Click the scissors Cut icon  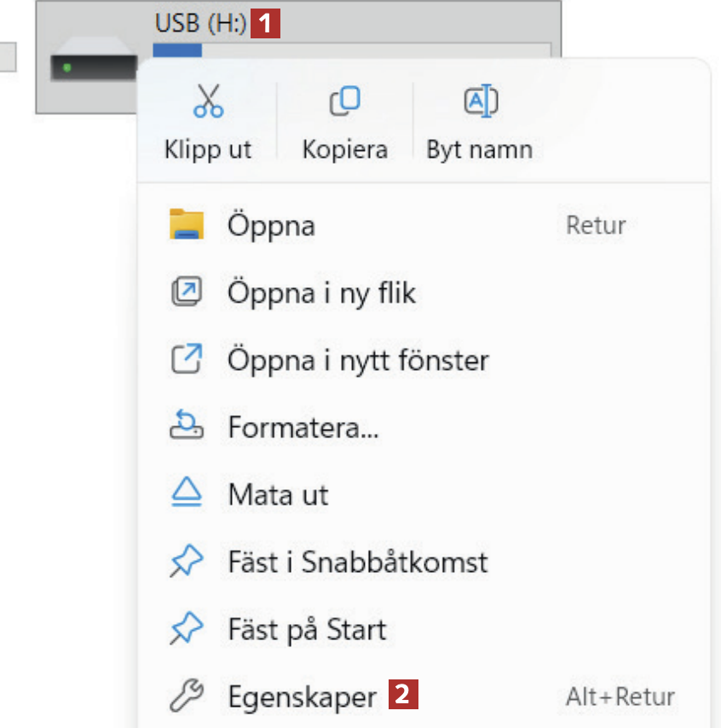[208, 101]
